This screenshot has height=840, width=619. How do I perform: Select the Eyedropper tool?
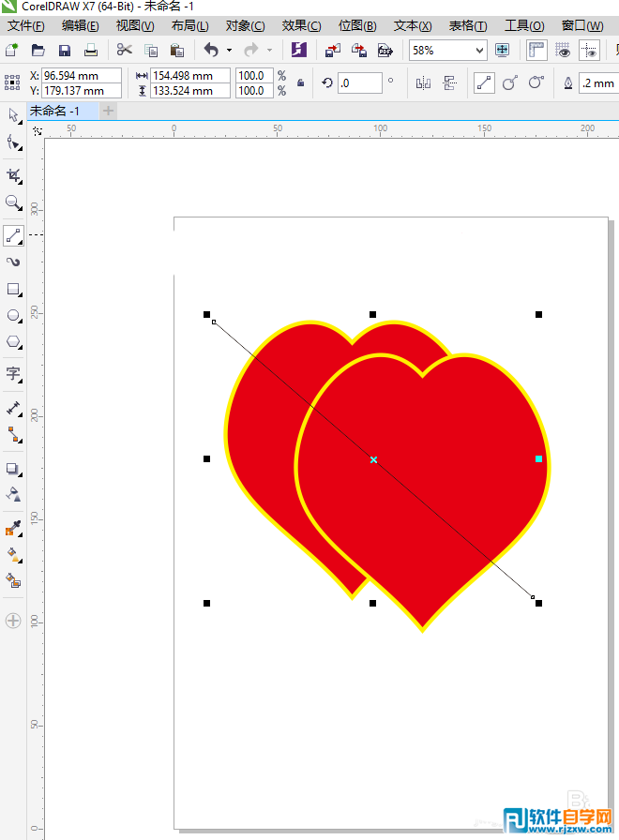click(x=13, y=528)
